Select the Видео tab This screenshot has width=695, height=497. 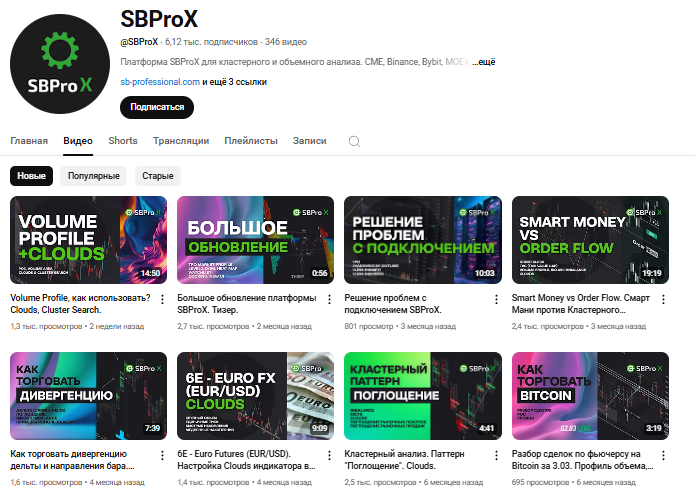78,141
